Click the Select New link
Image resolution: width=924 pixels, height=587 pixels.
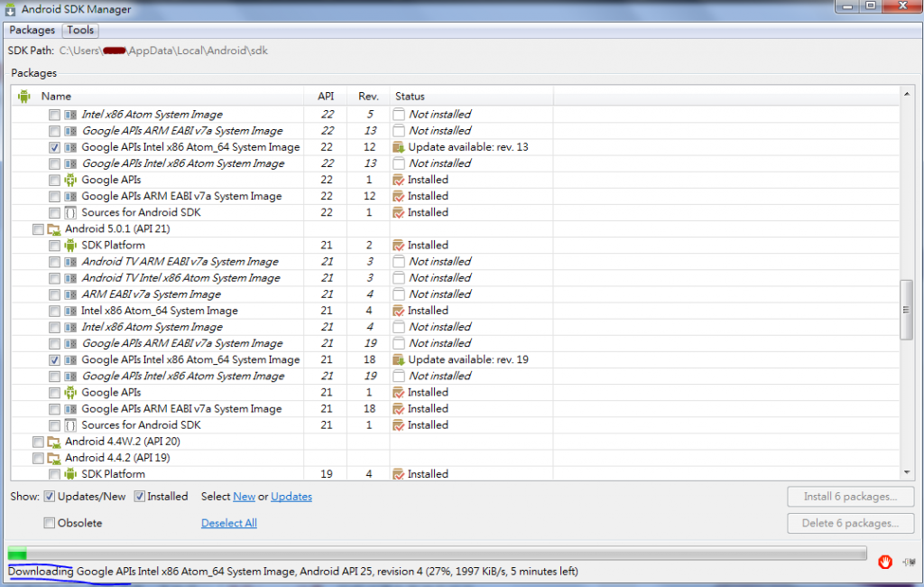(244, 497)
